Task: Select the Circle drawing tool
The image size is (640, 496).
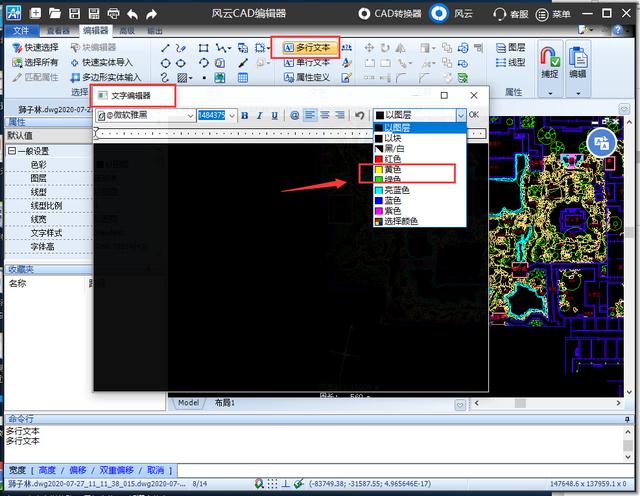Action: [x=165, y=63]
